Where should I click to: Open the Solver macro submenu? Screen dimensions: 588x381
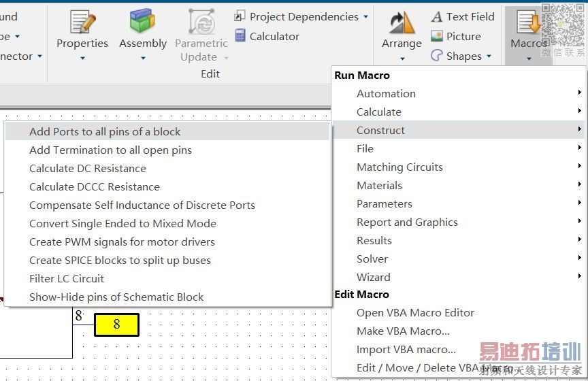click(x=372, y=259)
